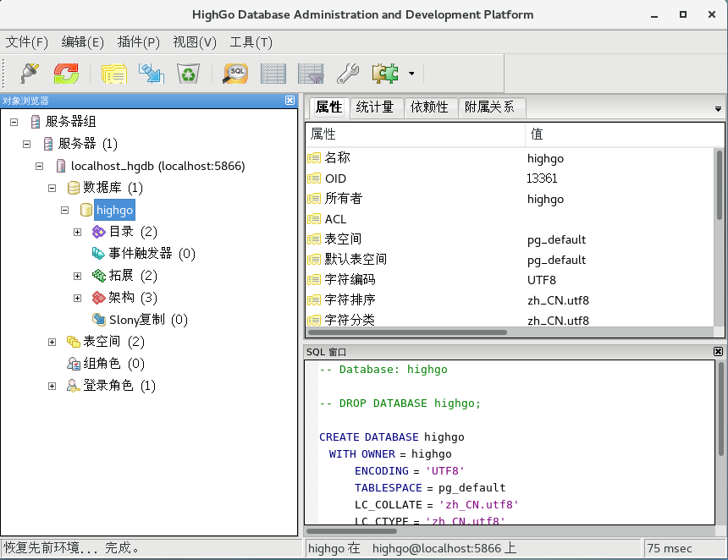Open the view data grid icon

[273, 74]
